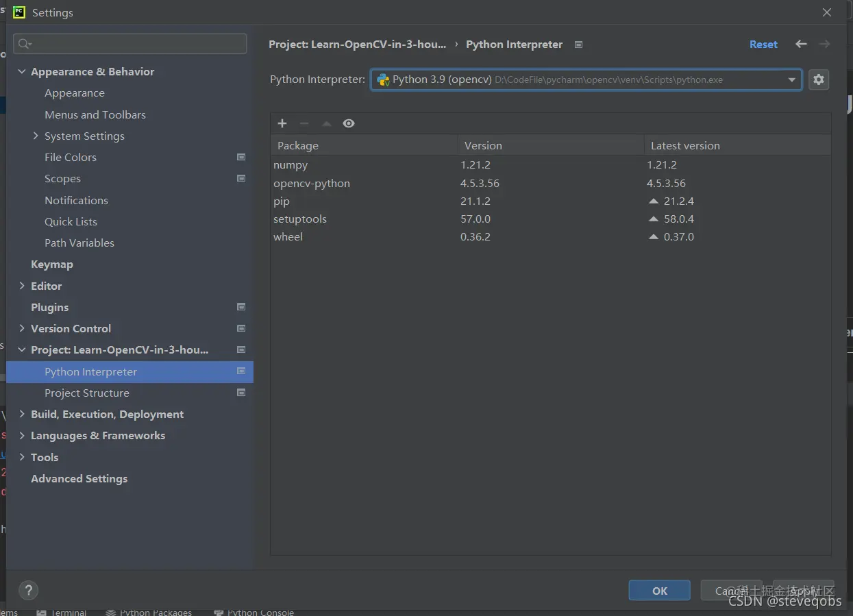Click setuptools latest version 58.0.4
Image resolution: width=853 pixels, height=616 pixels.
(678, 219)
